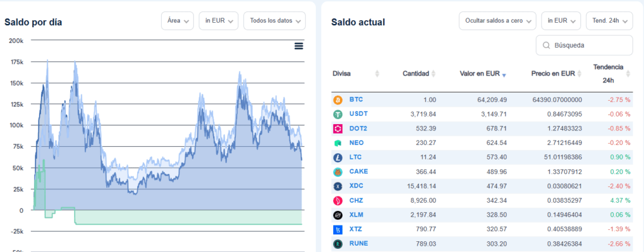The image size is (644, 252).
Task: Open the Área chart type dropdown
Action: click(x=177, y=21)
